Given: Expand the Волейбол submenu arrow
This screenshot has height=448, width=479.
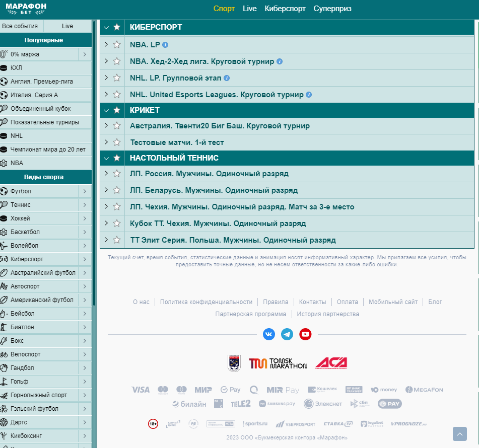Looking at the screenshot, I should coord(85,246).
